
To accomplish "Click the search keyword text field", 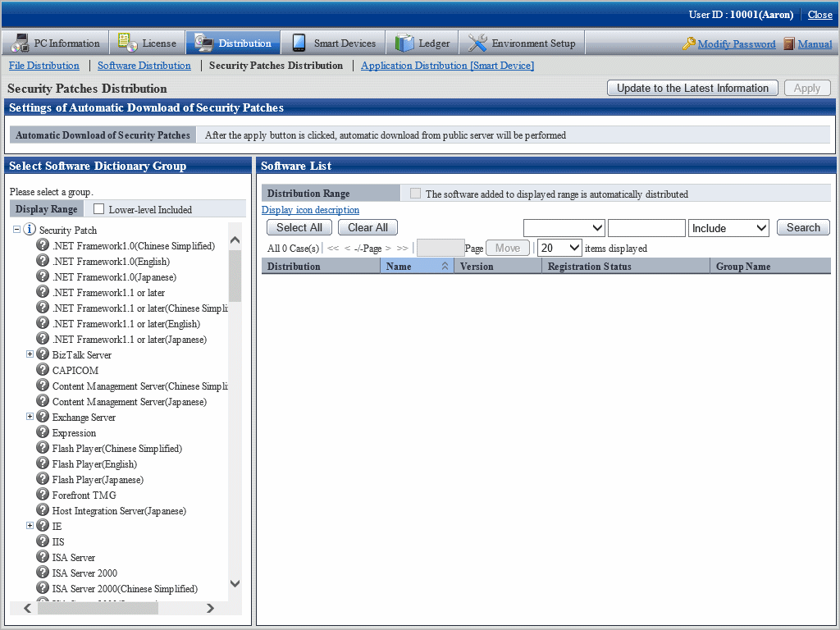I will coord(646,228).
